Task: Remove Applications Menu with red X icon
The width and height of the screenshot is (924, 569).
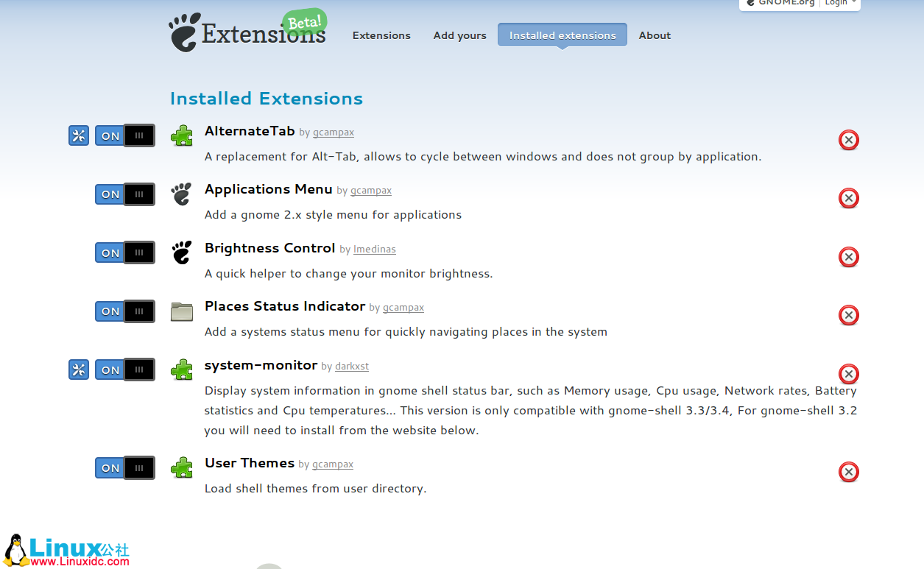Action: point(849,198)
